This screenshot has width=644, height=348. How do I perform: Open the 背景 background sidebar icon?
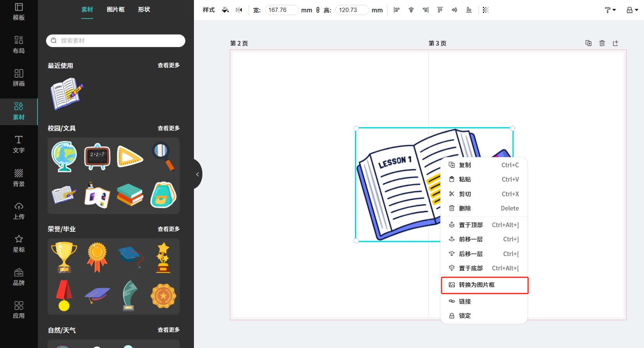[x=19, y=178]
